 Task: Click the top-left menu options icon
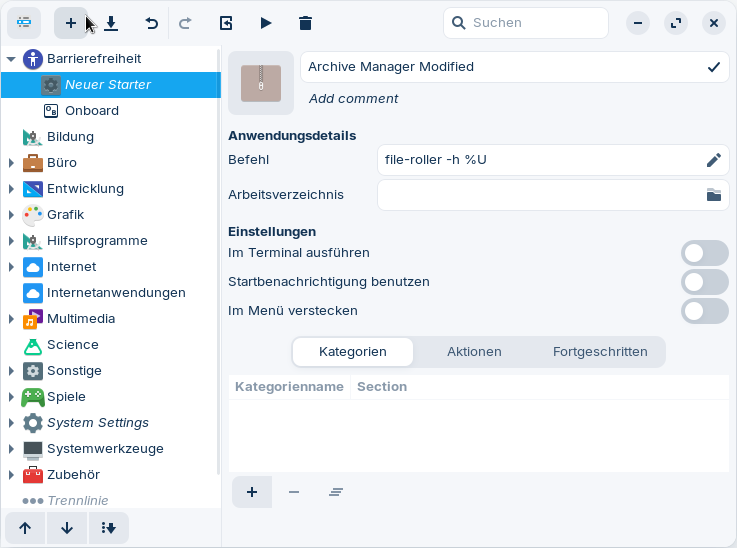[24, 23]
